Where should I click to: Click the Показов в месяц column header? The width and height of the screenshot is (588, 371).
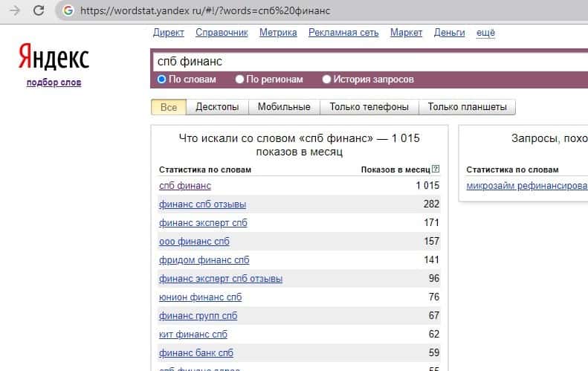point(395,170)
